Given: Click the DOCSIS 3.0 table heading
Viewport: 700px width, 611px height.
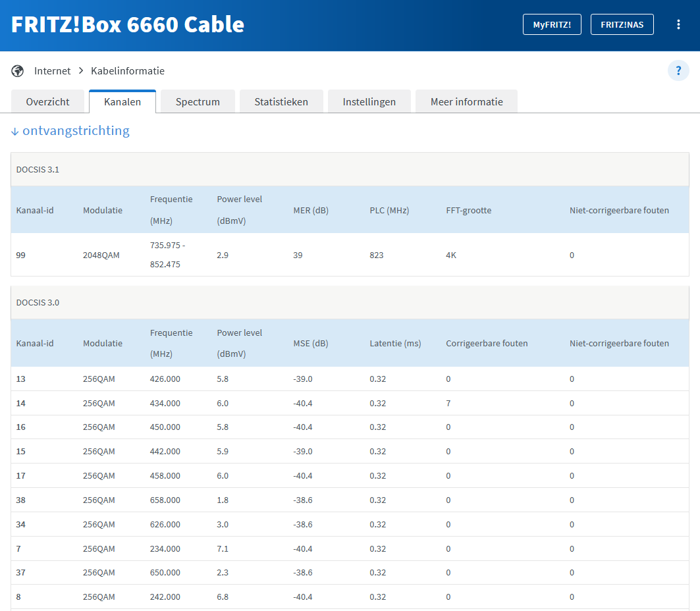Looking at the screenshot, I should click(x=38, y=303).
